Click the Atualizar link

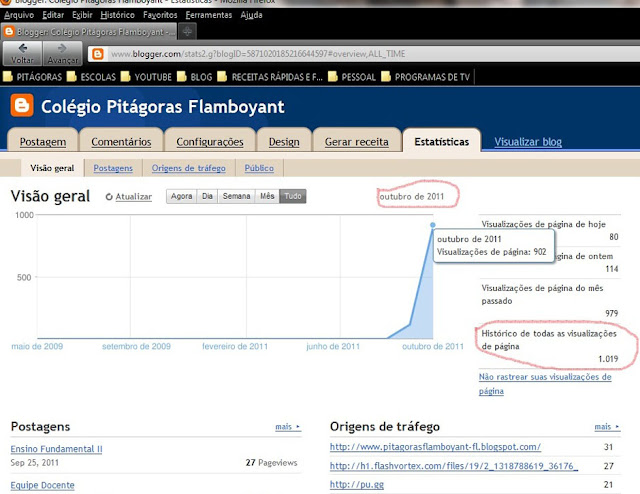(133, 197)
